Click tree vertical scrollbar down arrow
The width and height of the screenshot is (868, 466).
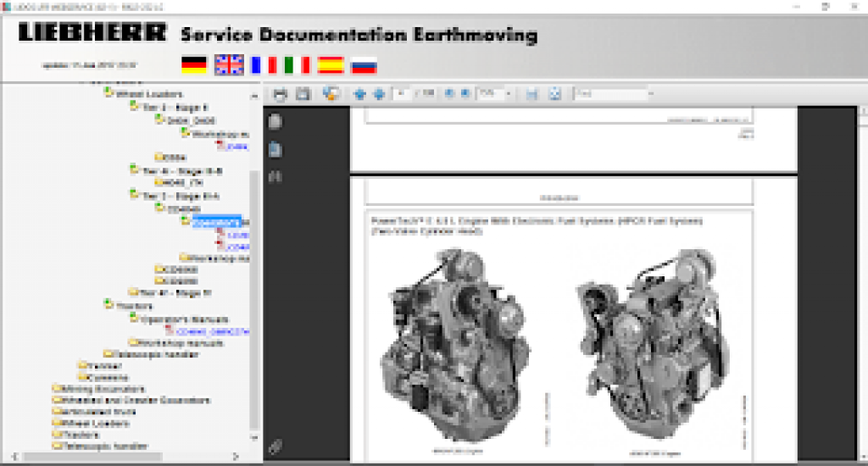[x=254, y=438]
